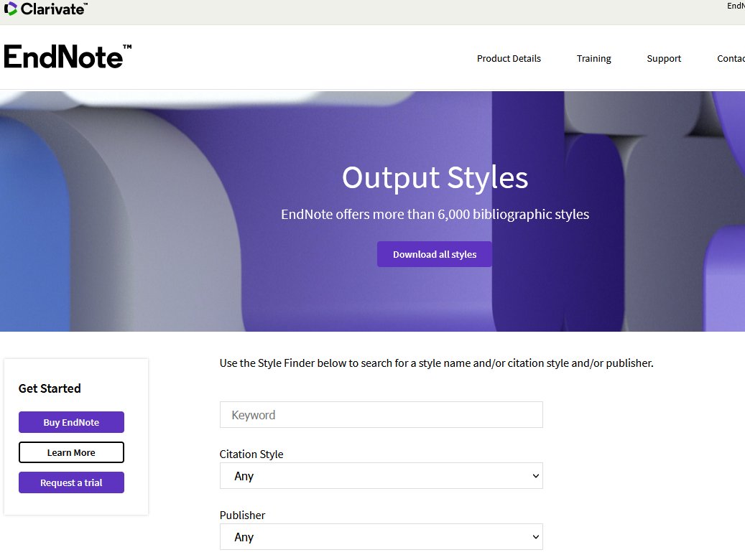The width and height of the screenshot is (745, 560).
Task: Open the Product Details menu
Action: pyautogui.click(x=509, y=58)
